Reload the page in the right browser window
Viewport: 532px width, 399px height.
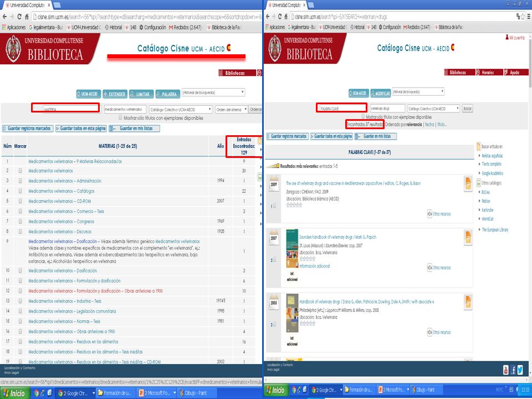click(280, 16)
